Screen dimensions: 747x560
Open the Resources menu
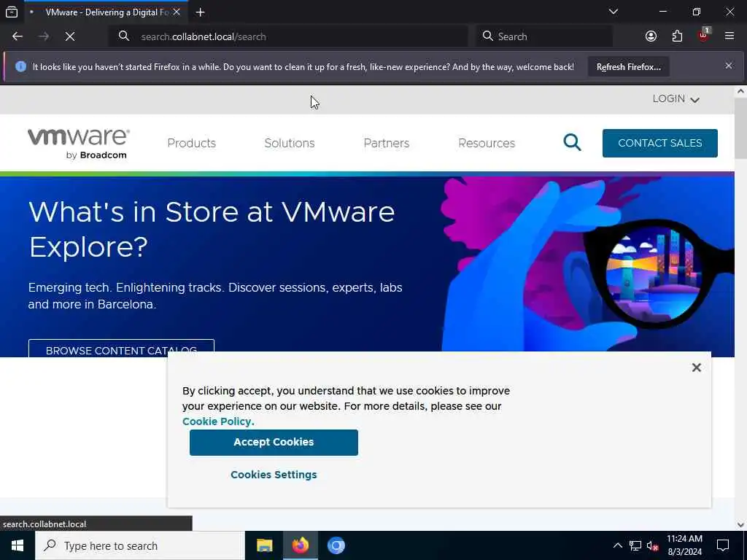coord(487,143)
